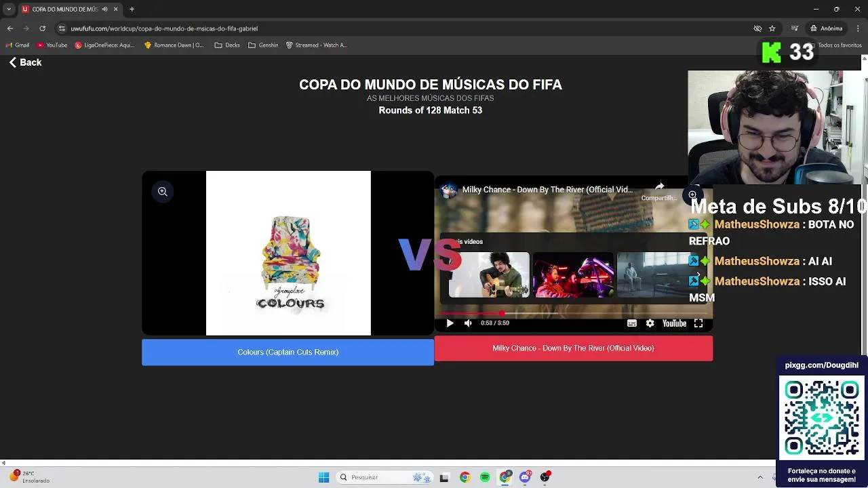Screen dimensions: 868x488
Task: Open the Colours album cover thumbnail
Action: 288,253
